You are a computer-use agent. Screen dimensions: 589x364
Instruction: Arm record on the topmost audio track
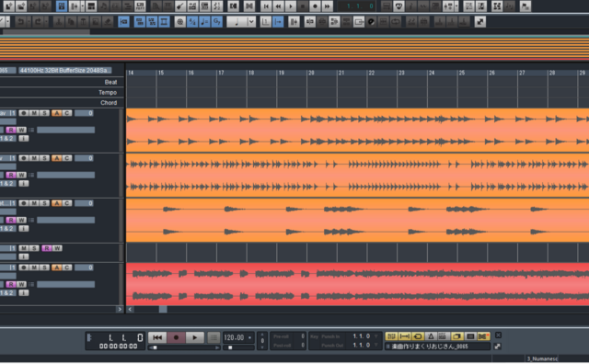pyautogui.click(x=24, y=113)
